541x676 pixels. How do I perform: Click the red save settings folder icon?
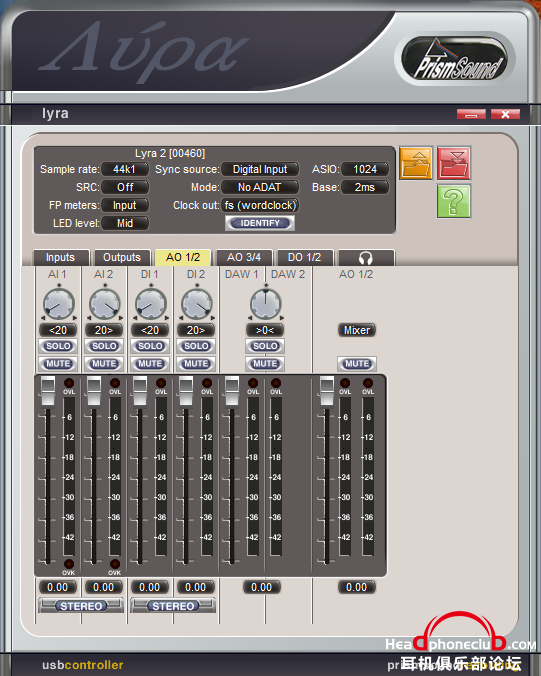(x=453, y=163)
